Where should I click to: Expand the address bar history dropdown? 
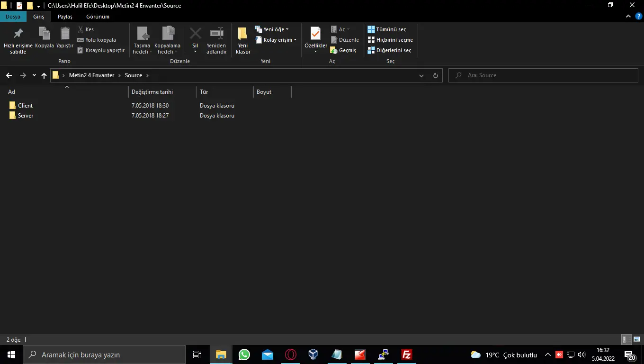[x=421, y=75]
